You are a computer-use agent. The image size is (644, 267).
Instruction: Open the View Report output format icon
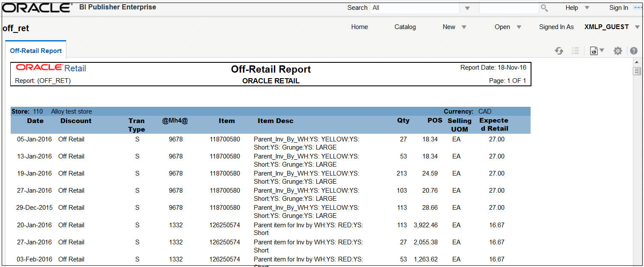[597, 51]
